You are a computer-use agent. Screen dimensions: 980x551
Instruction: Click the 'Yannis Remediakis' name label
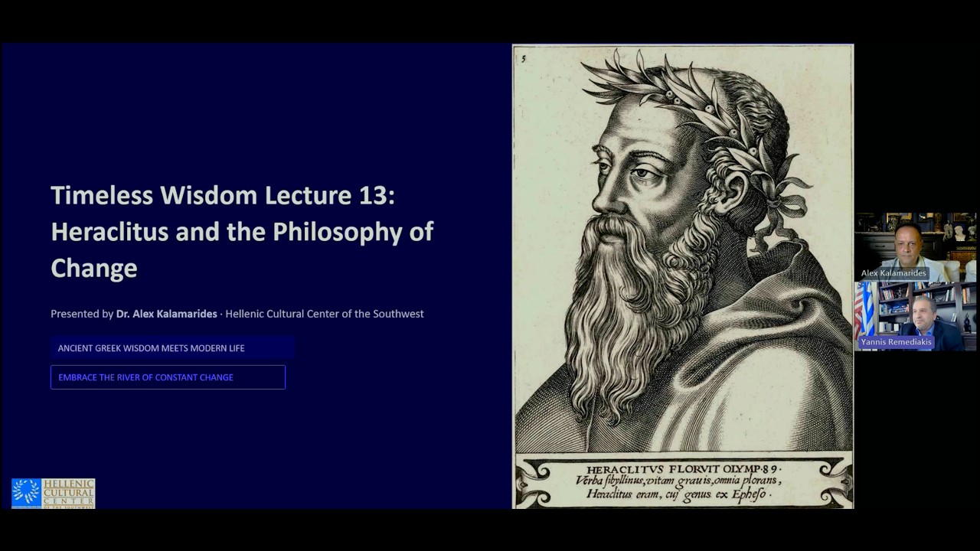tap(897, 342)
